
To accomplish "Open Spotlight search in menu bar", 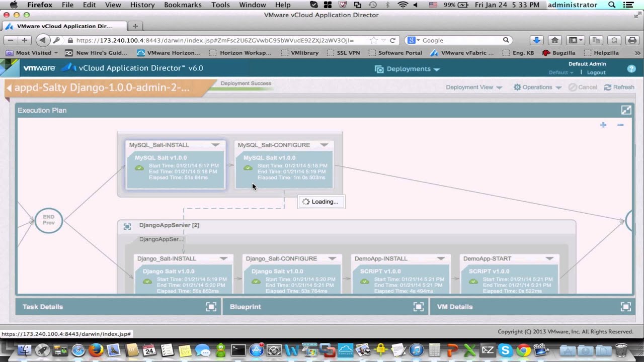I will click(x=612, y=5).
